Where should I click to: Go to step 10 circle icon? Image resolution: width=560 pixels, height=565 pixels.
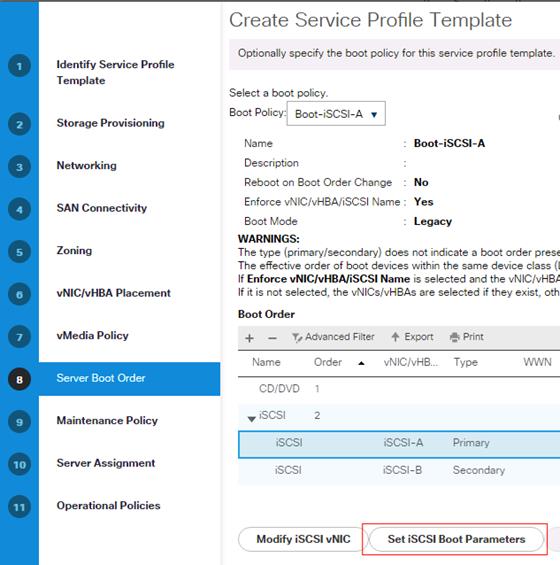pos(19,464)
